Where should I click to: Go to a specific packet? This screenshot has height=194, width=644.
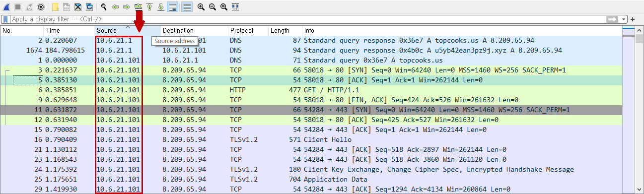(138, 7)
